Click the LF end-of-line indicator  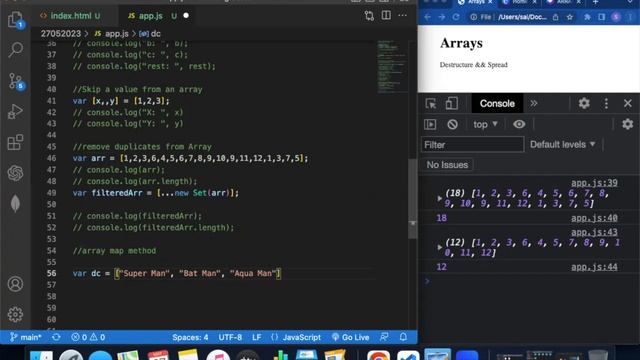(257, 337)
